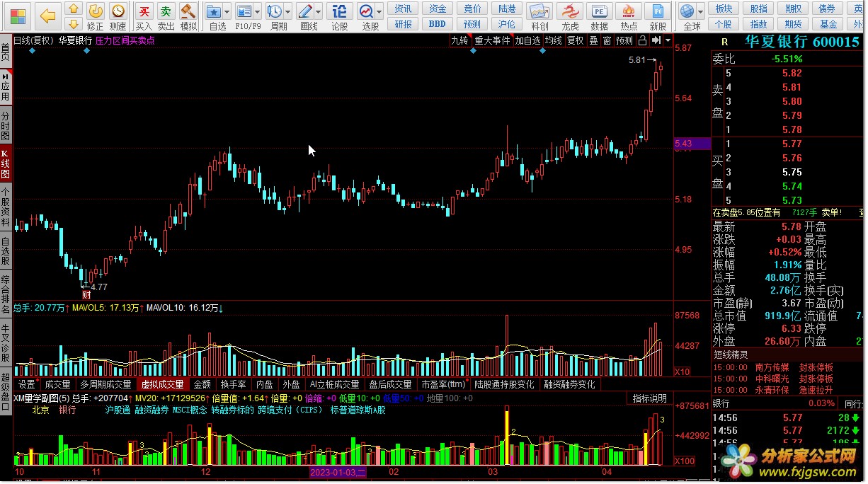This screenshot has width=868, height=484.
Task: Expand the 全球 dropdown arrow
Action: pos(701,12)
